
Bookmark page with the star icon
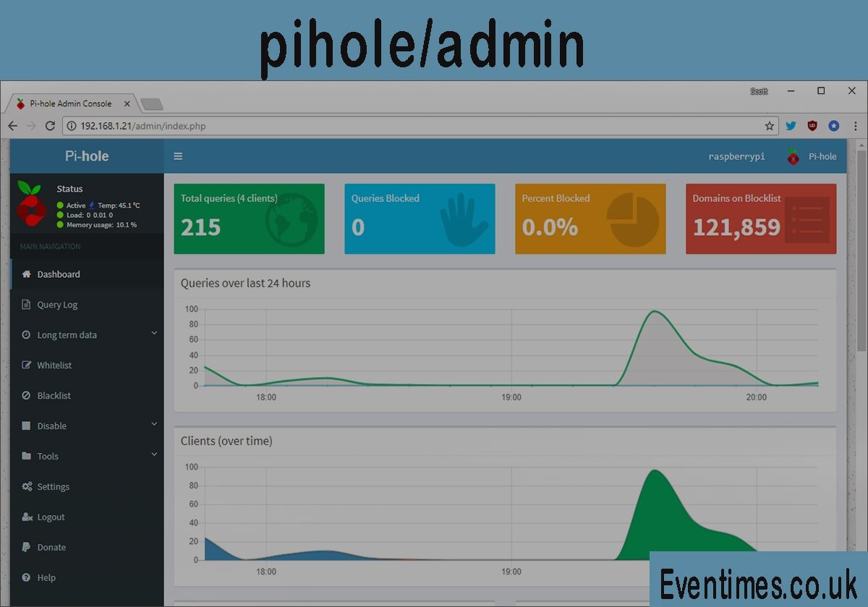770,126
